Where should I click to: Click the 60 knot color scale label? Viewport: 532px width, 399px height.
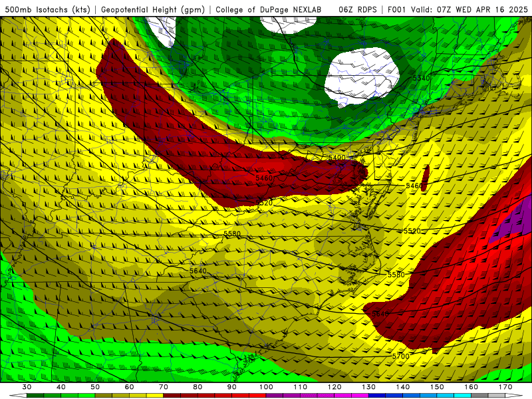(x=129, y=387)
